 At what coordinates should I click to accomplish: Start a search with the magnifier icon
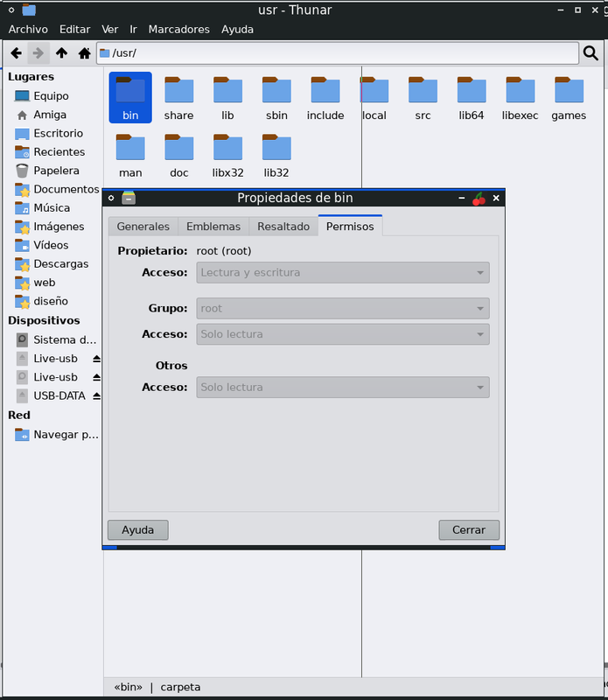tap(591, 53)
